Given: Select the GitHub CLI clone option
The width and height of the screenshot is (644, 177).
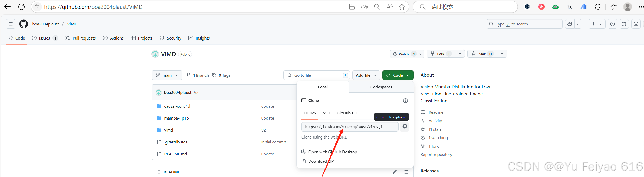Looking at the screenshot, I should click(x=347, y=113).
